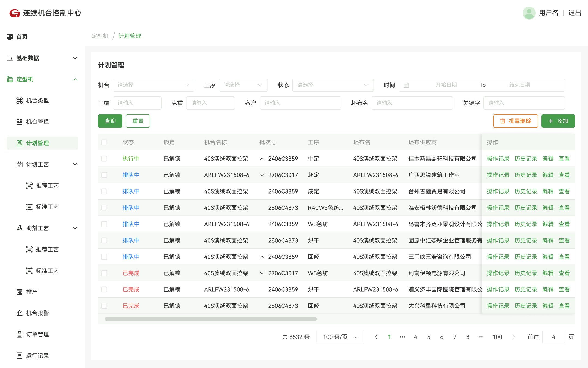Screen dimensions: 588x368
Task: Check the row for 固原中汇杰联 supplier
Action: [104, 240]
